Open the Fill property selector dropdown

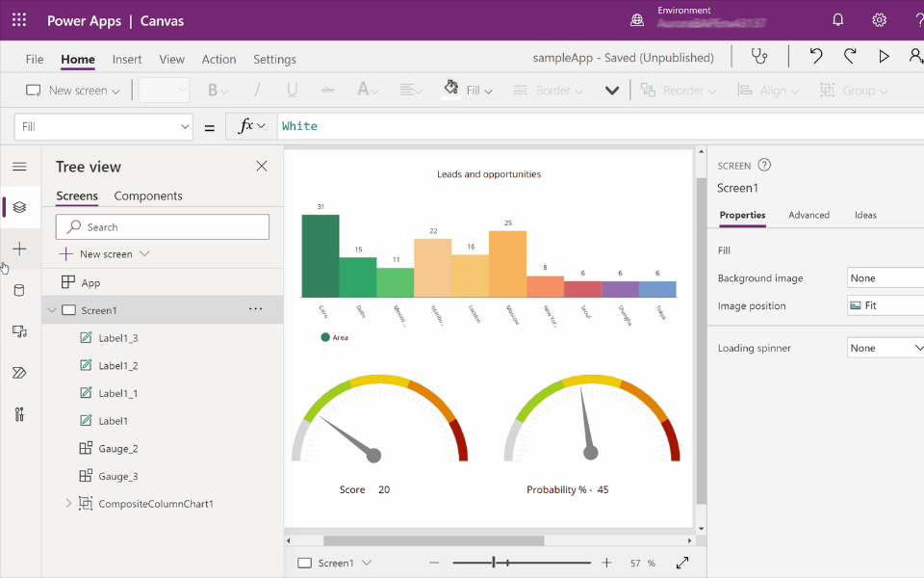coord(103,127)
